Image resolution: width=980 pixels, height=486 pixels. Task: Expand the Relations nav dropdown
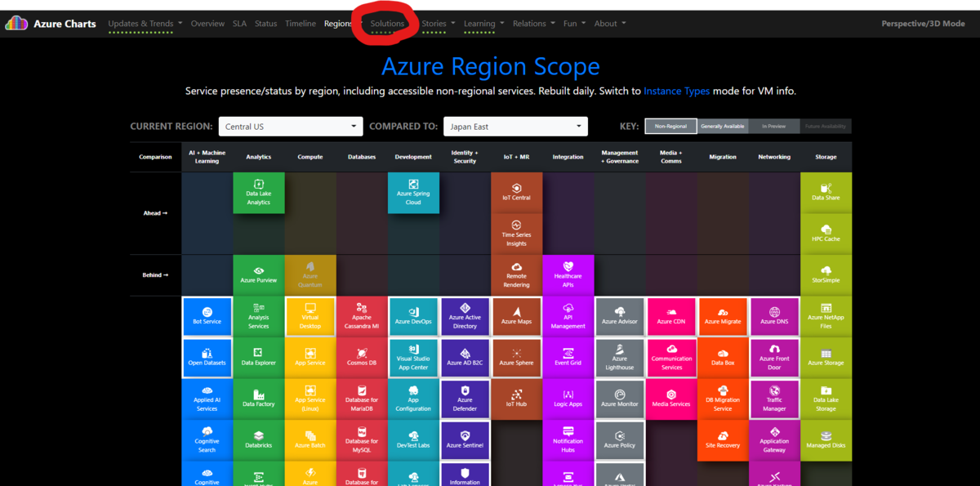click(x=533, y=24)
